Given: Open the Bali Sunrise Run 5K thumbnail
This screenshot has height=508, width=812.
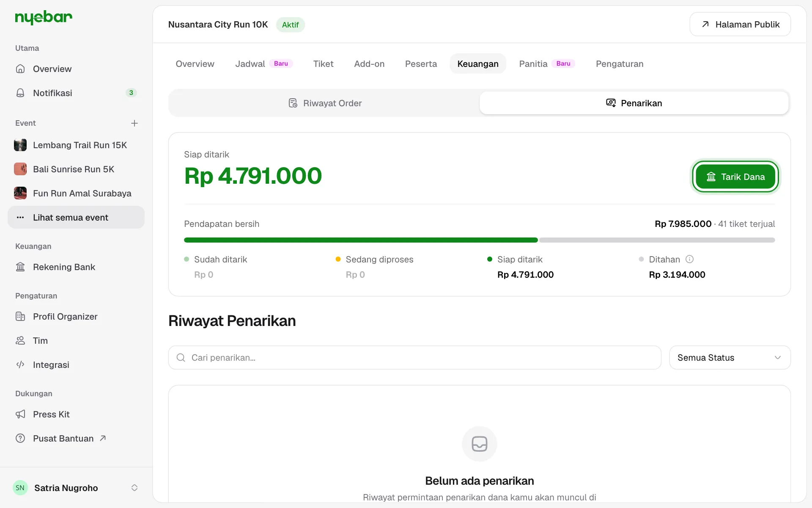Looking at the screenshot, I should pyautogui.click(x=20, y=169).
